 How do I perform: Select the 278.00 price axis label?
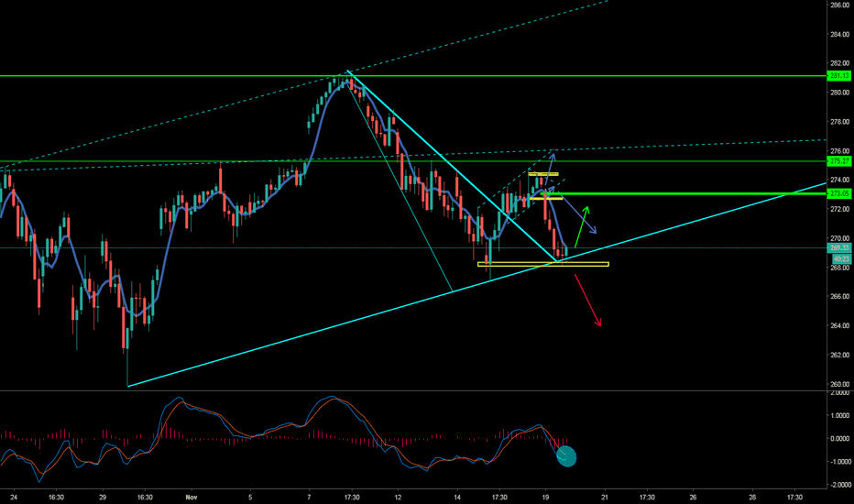click(x=840, y=122)
